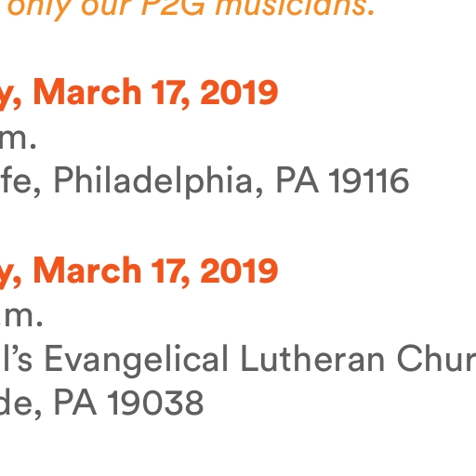Click the "m." time text above the Philadelphia address
The height and width of the screenshot is (476, 476).
[x=18, y=139]
